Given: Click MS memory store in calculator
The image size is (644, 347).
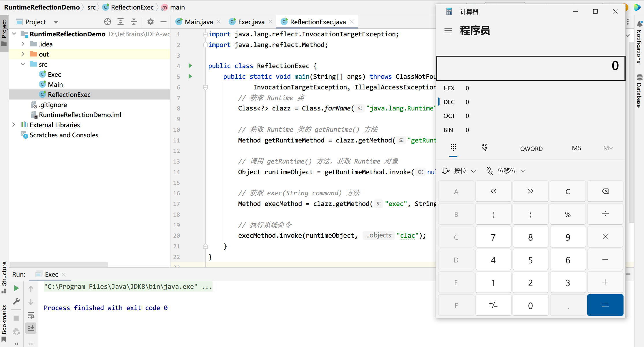Looking at the screenshot, I should pos(577,148).
